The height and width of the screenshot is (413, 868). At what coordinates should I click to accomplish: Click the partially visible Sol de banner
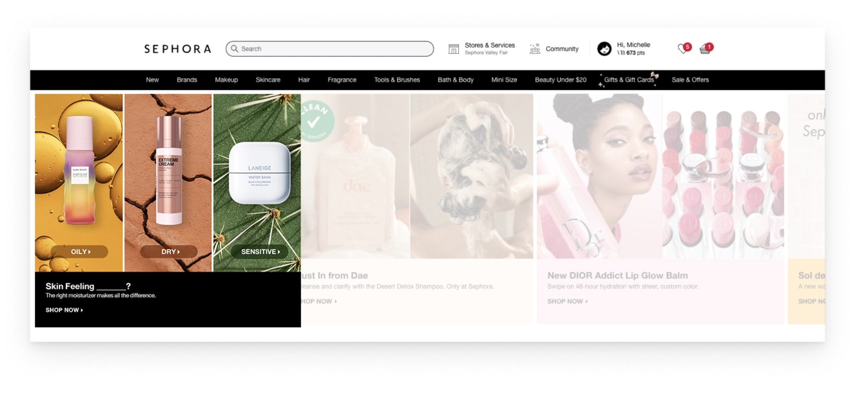(x=807, y=209)
